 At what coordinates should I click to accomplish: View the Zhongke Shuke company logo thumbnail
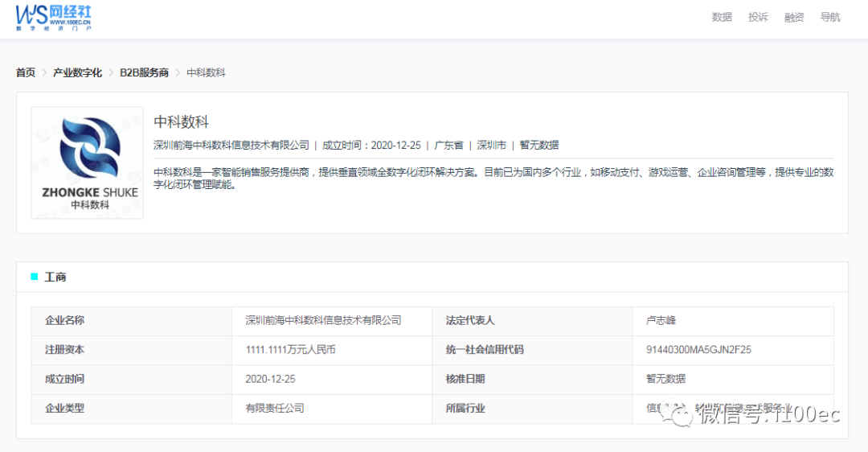pos(87,162)
